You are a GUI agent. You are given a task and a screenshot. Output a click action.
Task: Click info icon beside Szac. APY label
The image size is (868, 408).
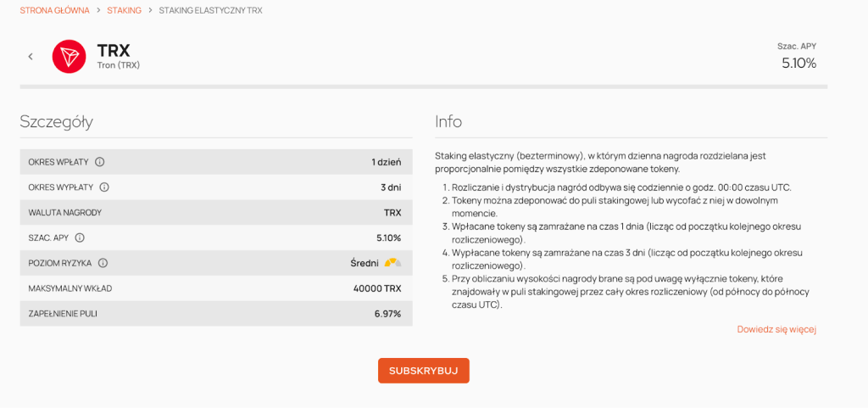point(80,238)
